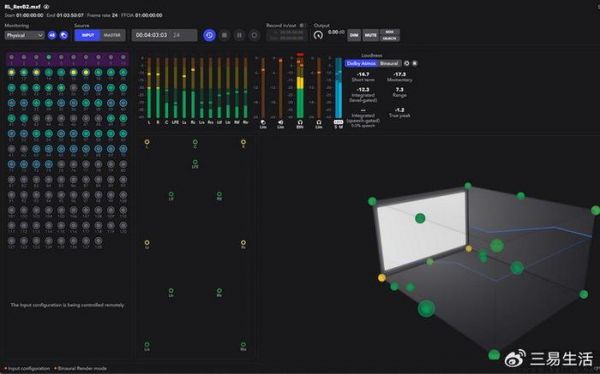Viewport: 600px width, 374px height.
Task: Select the Binaural loudness tab
Action: click(389, 63)
